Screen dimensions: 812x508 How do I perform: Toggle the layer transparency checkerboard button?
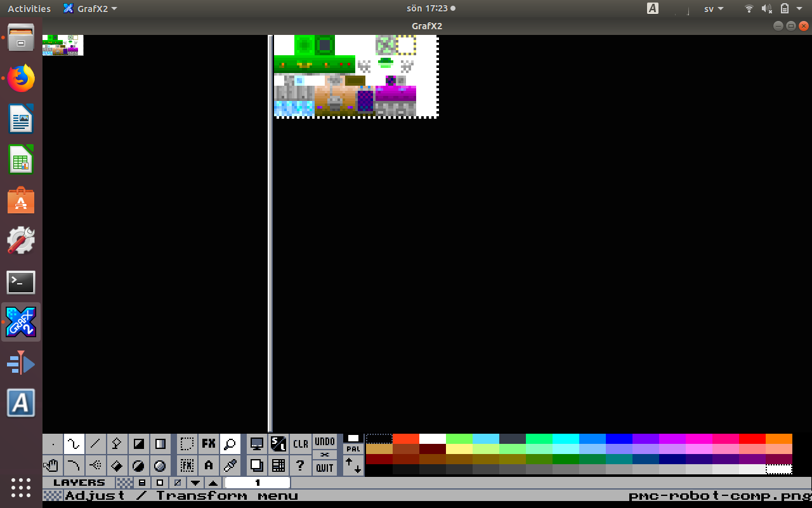pyautogui.click(x=125, y=483)
